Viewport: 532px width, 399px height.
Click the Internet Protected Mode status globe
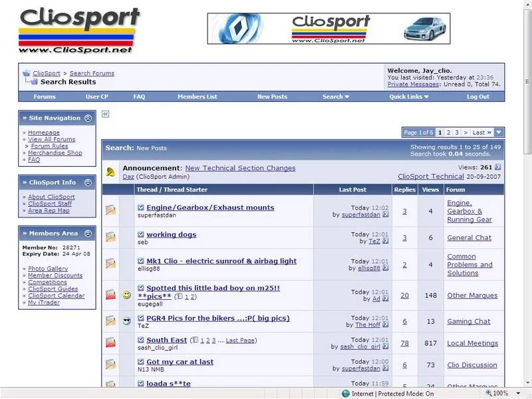[x=345, y=394]
